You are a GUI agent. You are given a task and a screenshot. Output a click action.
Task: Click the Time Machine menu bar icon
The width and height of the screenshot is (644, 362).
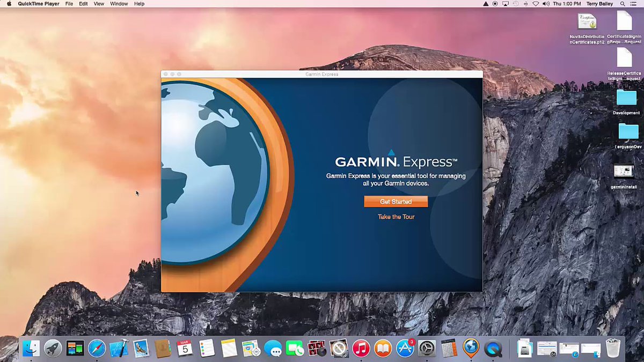[x=515, y=4]
